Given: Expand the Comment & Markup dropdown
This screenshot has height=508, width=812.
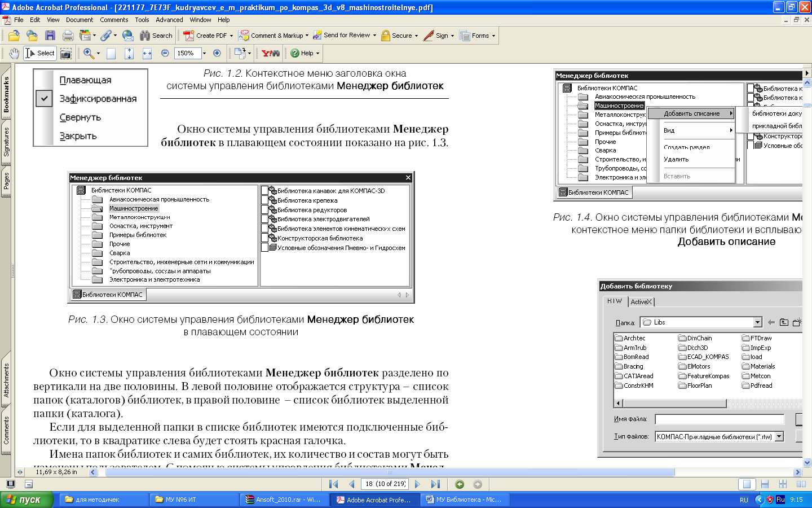Looking at the screenshot, I should [307, 36].
